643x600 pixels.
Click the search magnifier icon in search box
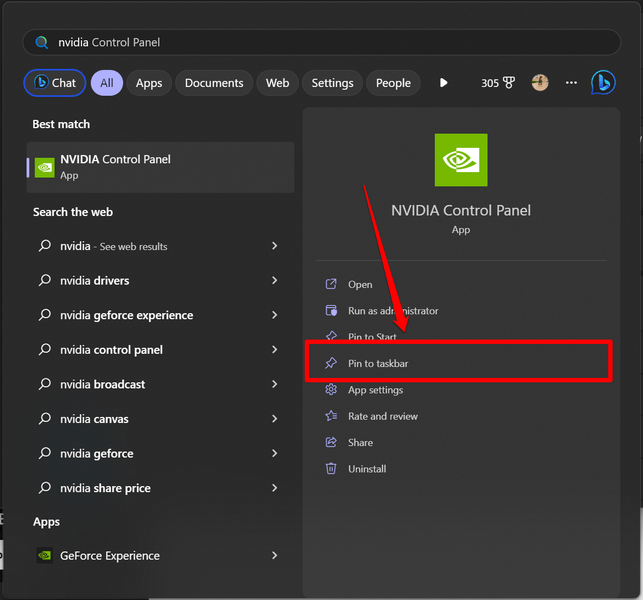[41, 42]
